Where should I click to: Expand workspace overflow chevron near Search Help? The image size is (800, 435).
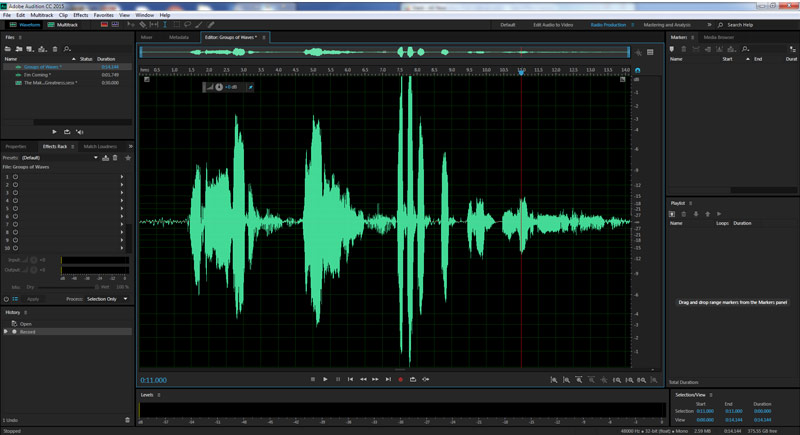point(709,24)
